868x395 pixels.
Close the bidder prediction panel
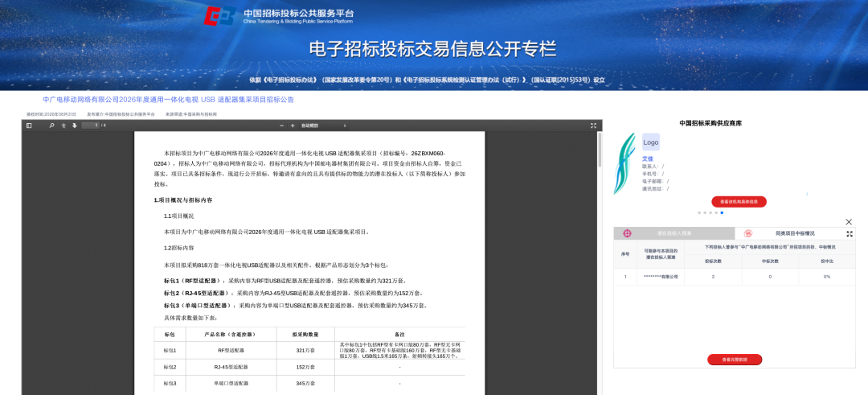coord(850,221)
